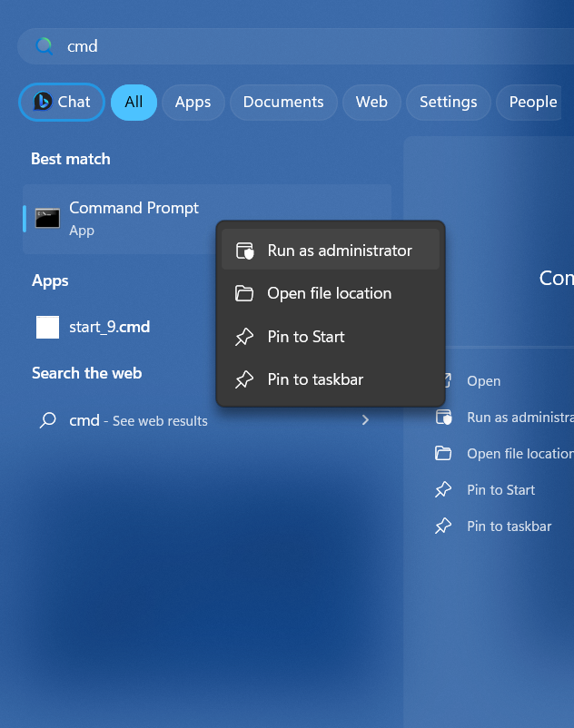Select the All filter tab

pos(134,103)
